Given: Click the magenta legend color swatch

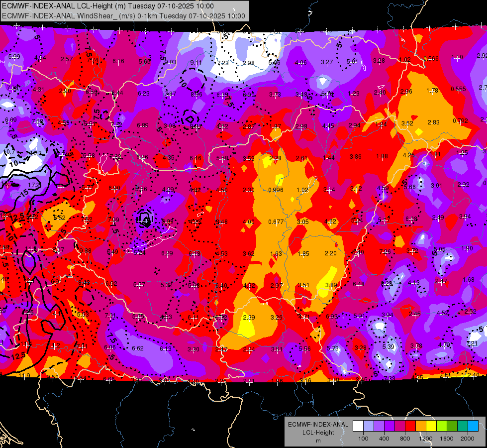Looking at the screenshot, I should tap(400, 426).
